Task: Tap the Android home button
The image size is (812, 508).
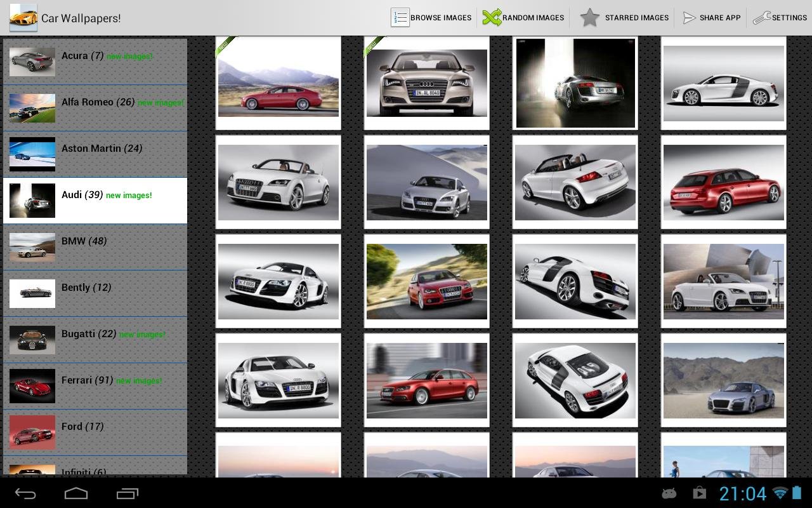Action: (76, 493)
